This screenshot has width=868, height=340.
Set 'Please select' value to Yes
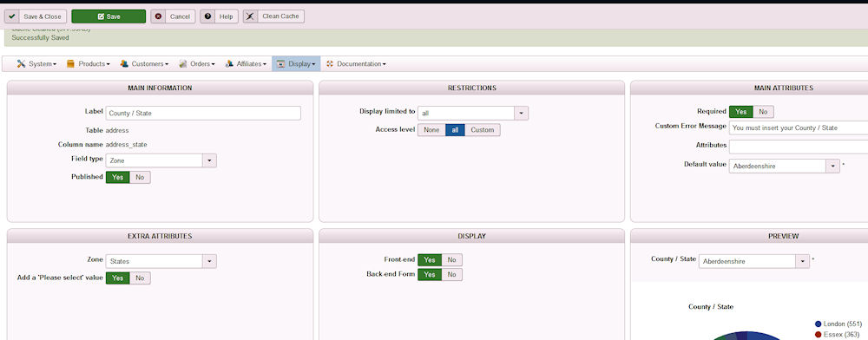(118, 278)
